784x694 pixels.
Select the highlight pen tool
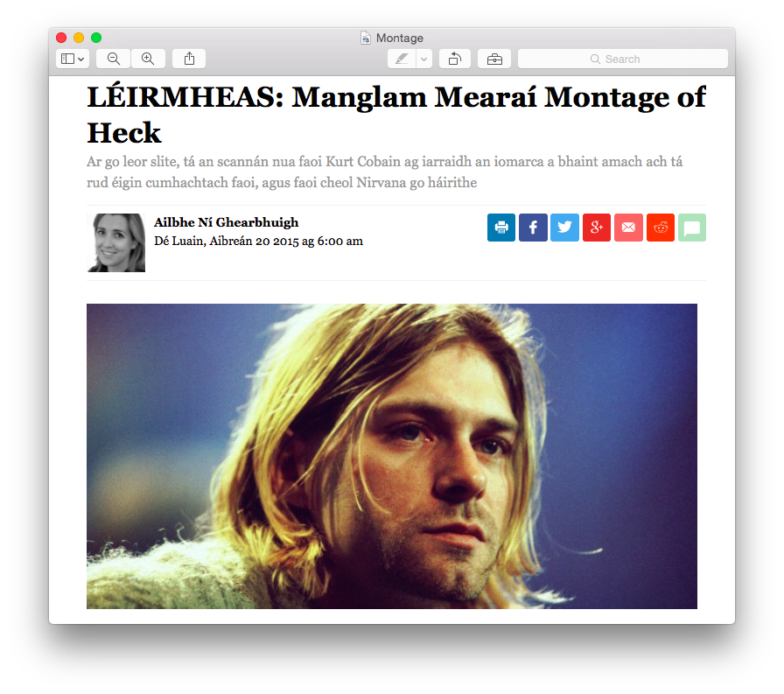(402, 59)
